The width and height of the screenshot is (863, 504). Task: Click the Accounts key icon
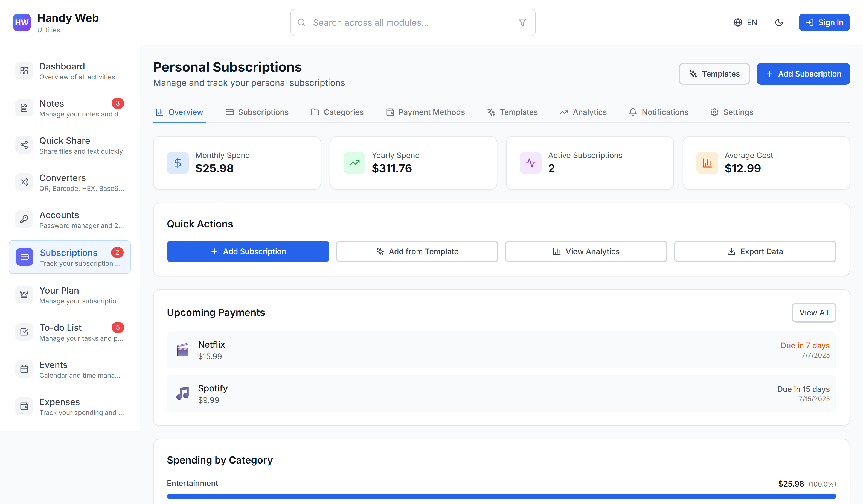click(x=24, y=219)
